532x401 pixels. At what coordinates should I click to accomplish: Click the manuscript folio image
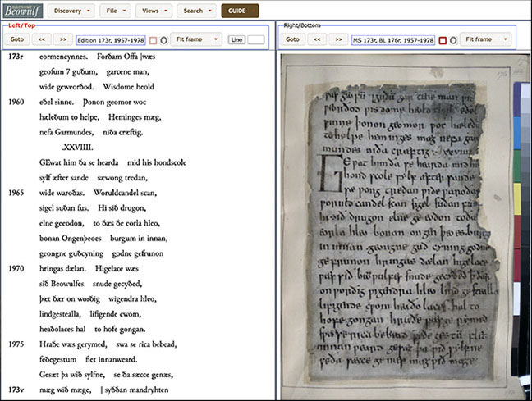coord(404,227)
